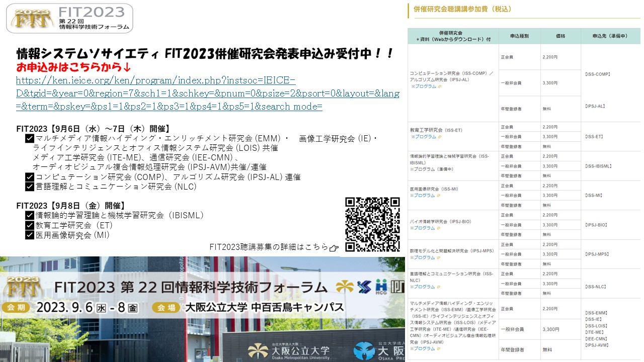Click the external-link icon beside ISS-ET プログラム

click(439, 137)
